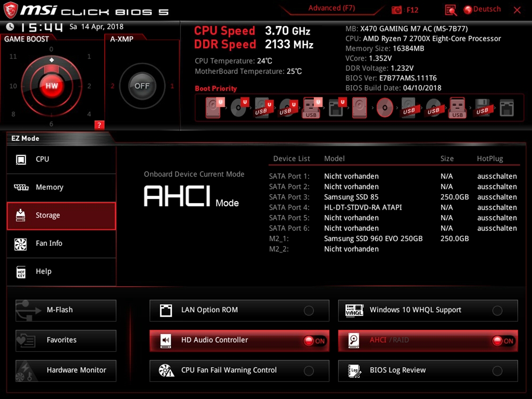This screenshot has width=532, height=399.
Task: Select the UEFI USB CD/DVD boot icon
Action: tap(288, 108)
